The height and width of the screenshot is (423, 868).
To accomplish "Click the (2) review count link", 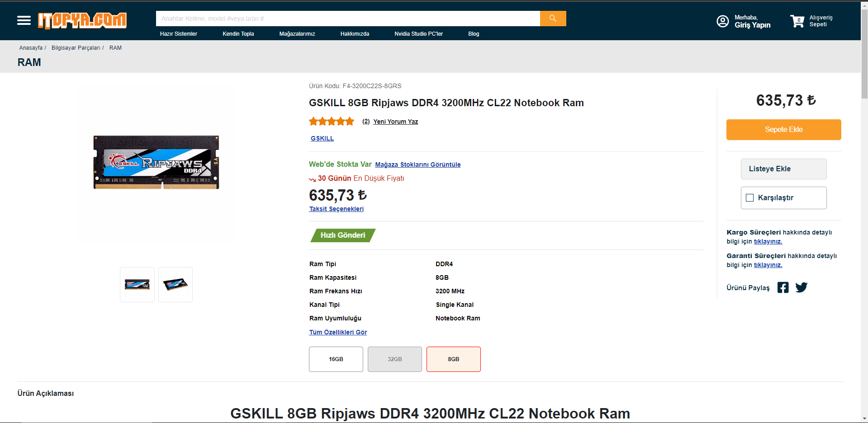I will [x=366, y=122].
